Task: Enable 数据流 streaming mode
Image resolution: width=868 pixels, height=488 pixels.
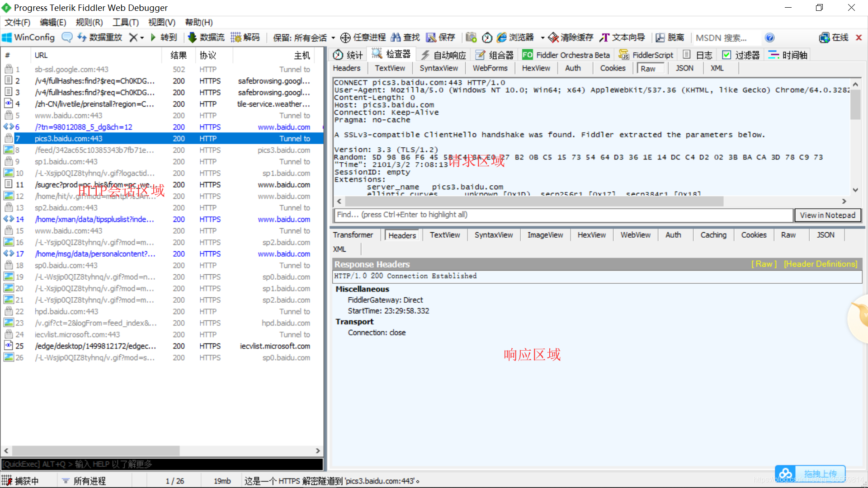Action: click(x=206, y=37)
